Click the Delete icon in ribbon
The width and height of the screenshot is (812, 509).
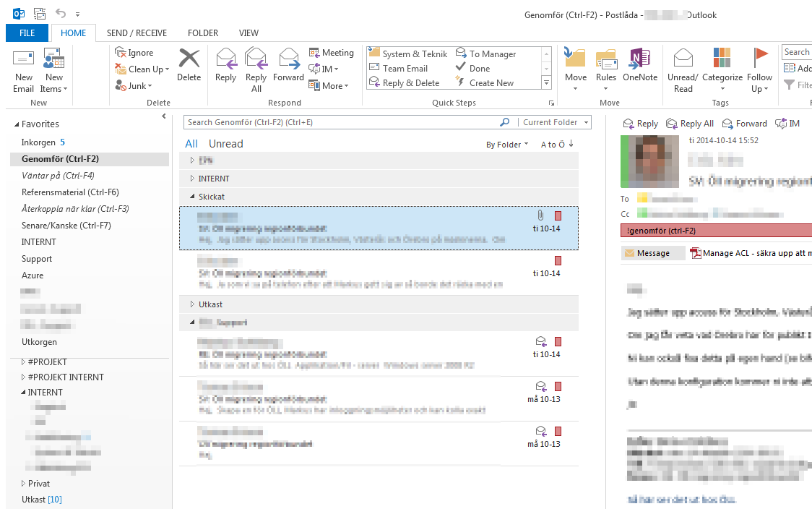coord(189,60)
